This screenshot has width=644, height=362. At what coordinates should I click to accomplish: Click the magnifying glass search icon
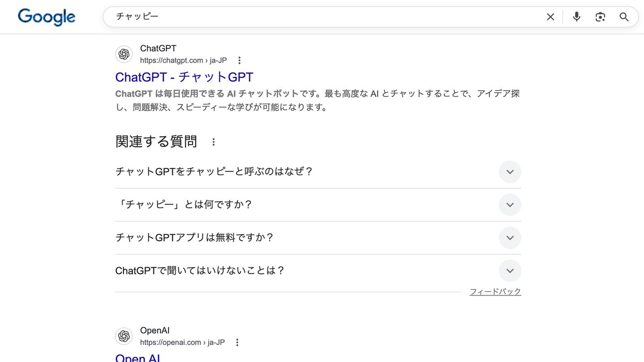pyautogui.click(x=624, y=17)
